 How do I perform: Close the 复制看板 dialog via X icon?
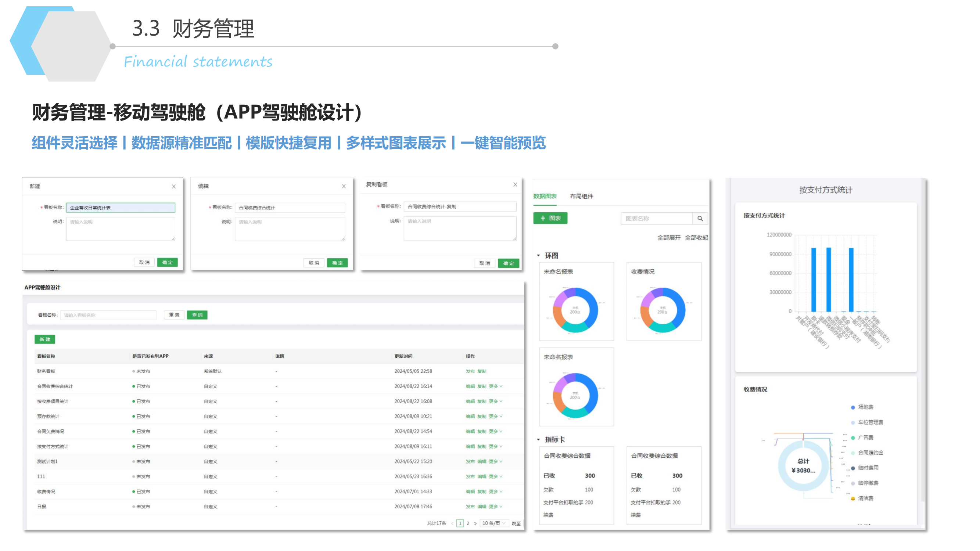tap(515, 184)
